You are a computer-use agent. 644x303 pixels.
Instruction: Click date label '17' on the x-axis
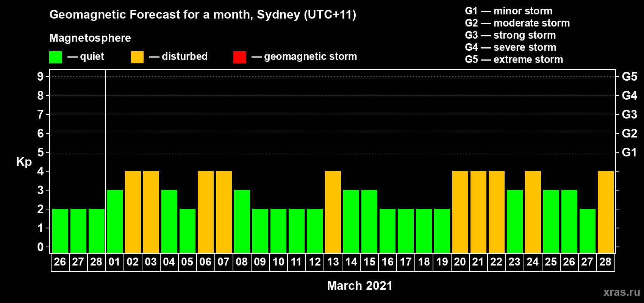point(406,262)
